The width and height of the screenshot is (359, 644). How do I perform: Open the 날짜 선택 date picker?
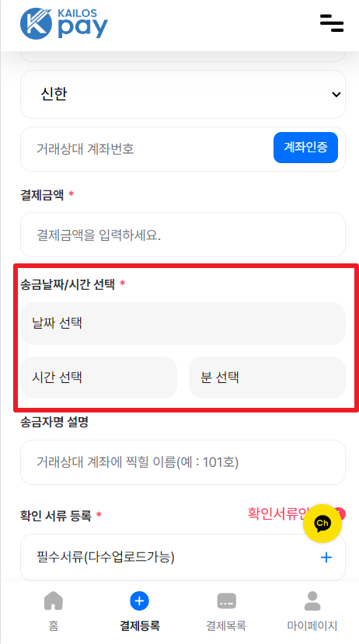(x=183, y=324)
